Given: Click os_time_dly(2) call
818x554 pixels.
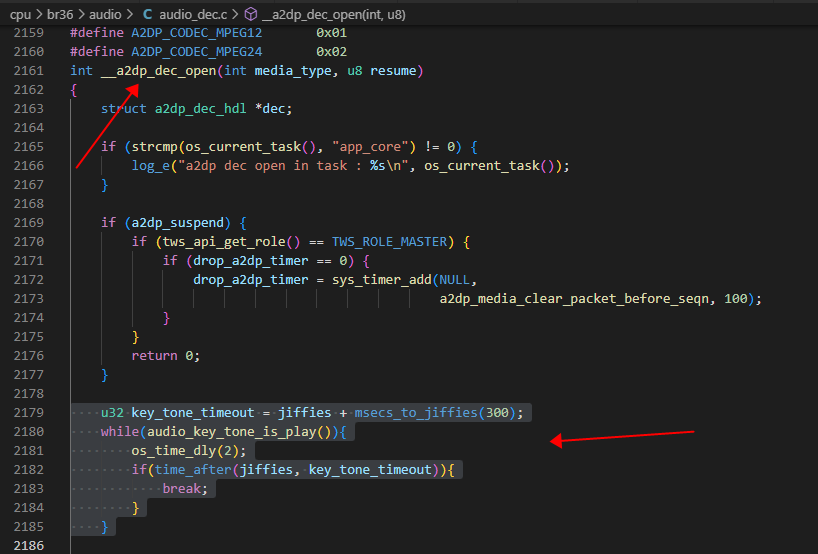Looking at the screenshot, I should coord(188,451).
